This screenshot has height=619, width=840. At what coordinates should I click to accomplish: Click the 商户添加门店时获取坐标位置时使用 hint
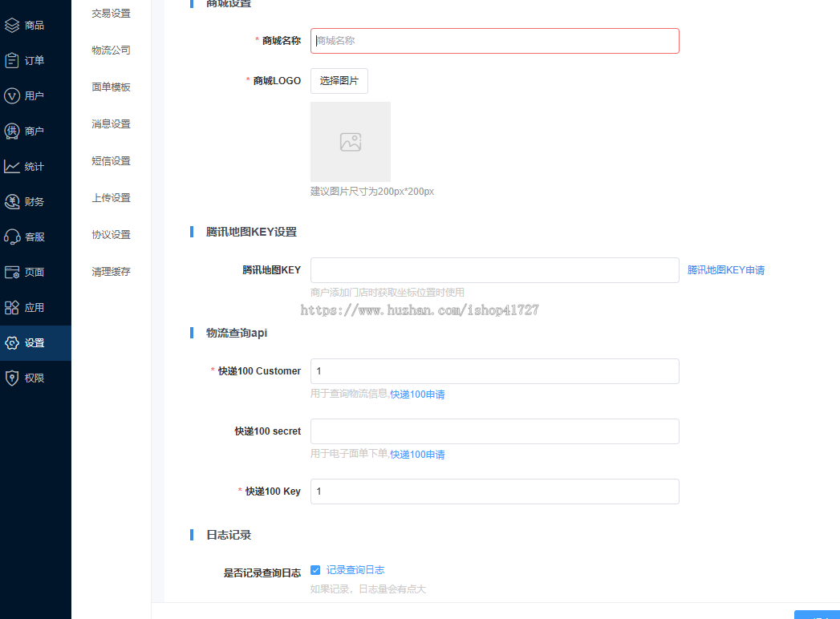(x=388, y=293)
